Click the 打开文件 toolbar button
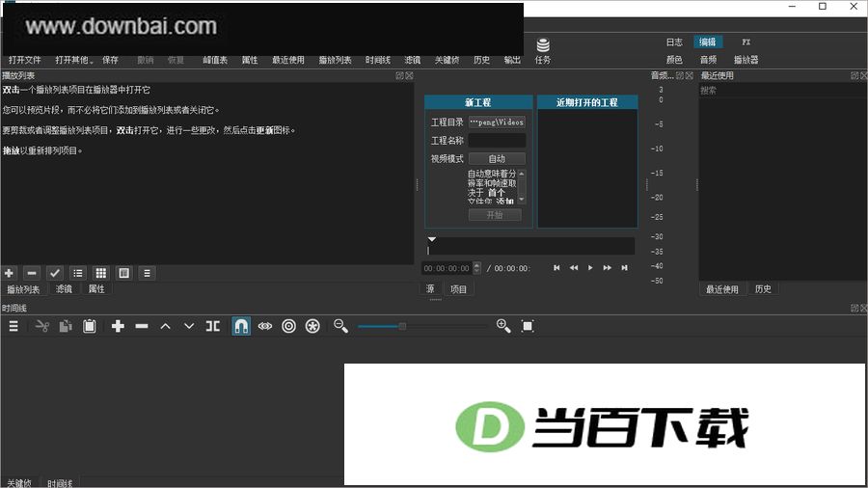The image size is (868, 488). click(25, 60)
